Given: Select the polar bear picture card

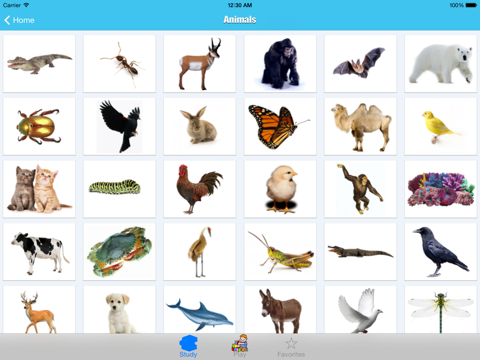Looking at the screenshot, I should click(x=441, y=64).
